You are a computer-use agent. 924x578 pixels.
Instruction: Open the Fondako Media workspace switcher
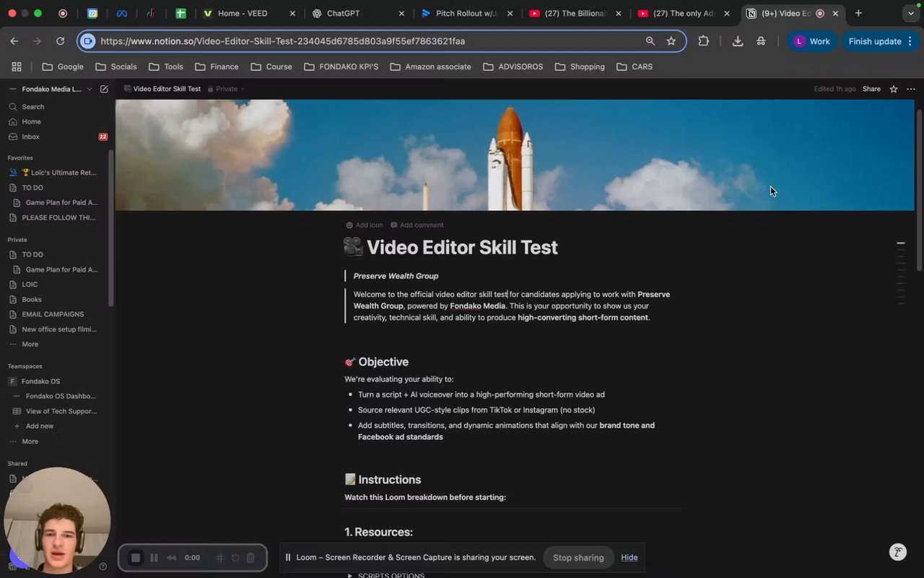click(x=51, y=89)
